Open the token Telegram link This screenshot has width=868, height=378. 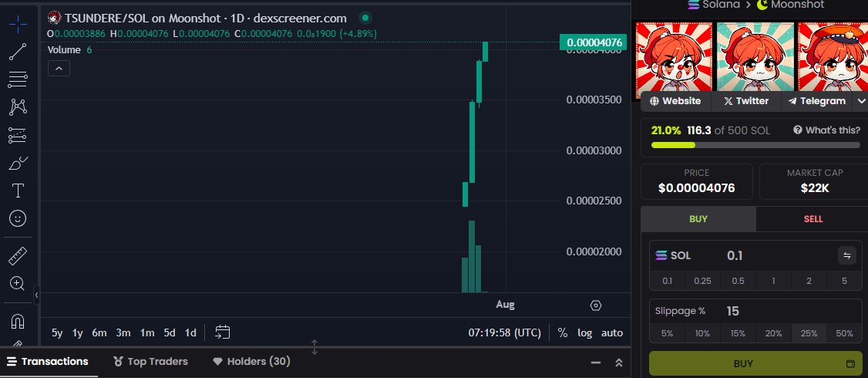pos(817,101)
